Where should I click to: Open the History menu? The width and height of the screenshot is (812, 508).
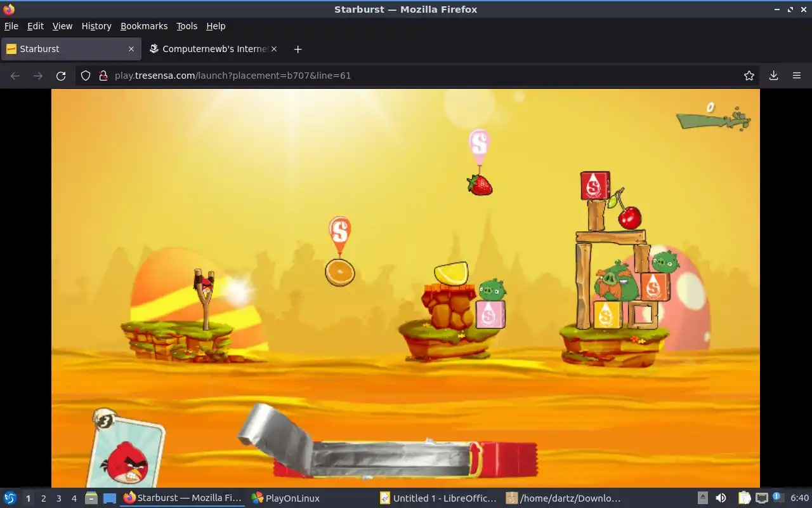point(96,26)
